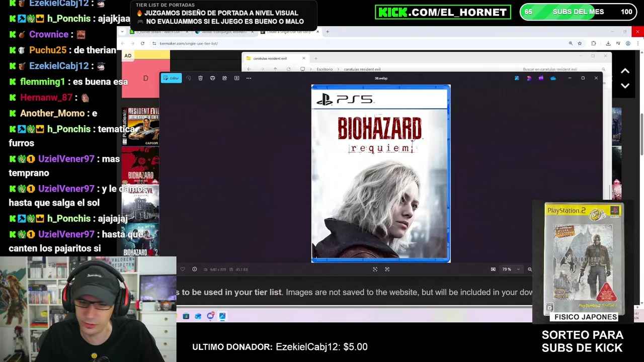Open the page zoom icon in address bar

[x=571, y=43]
